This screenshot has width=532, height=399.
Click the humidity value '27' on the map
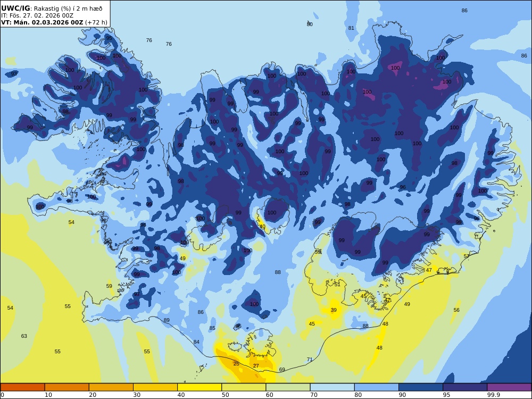click(x=256, y=366)
